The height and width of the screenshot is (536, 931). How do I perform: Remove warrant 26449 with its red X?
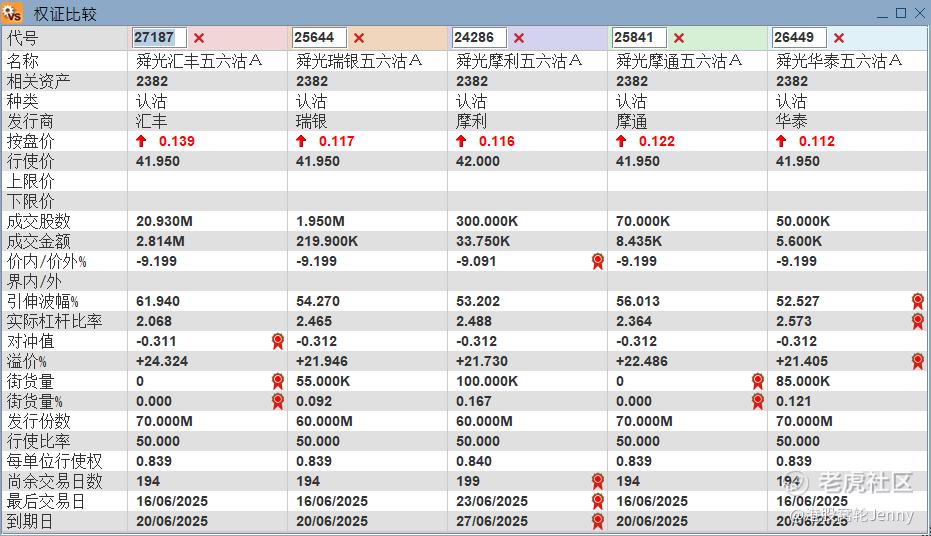pyautogui.click(x=838, y=38)
